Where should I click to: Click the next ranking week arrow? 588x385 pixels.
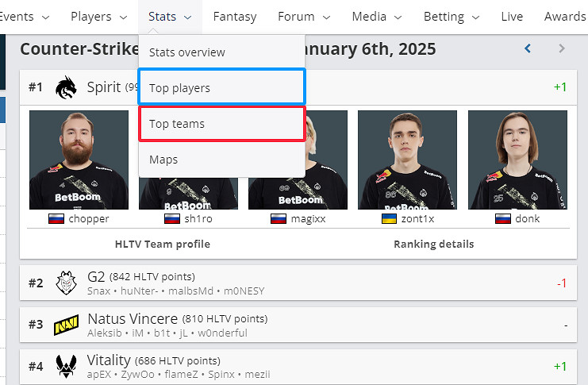click(562, 48)
